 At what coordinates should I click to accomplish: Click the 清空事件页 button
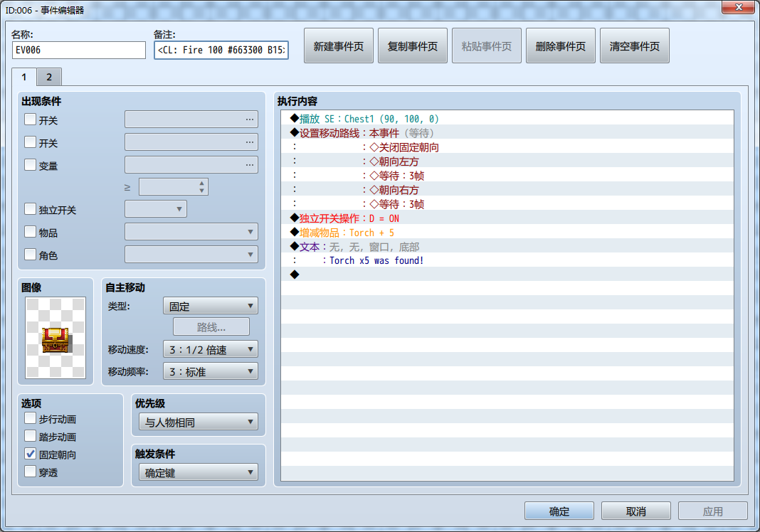tap(634, 45)
